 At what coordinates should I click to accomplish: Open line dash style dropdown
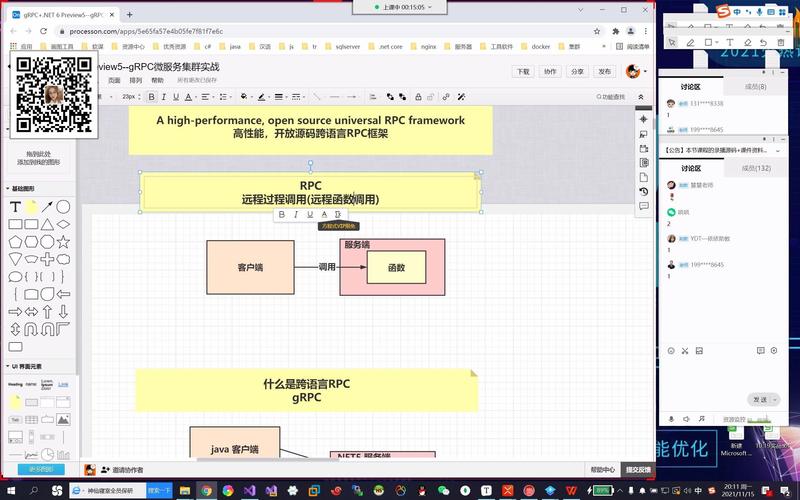(x=297, y=97)
